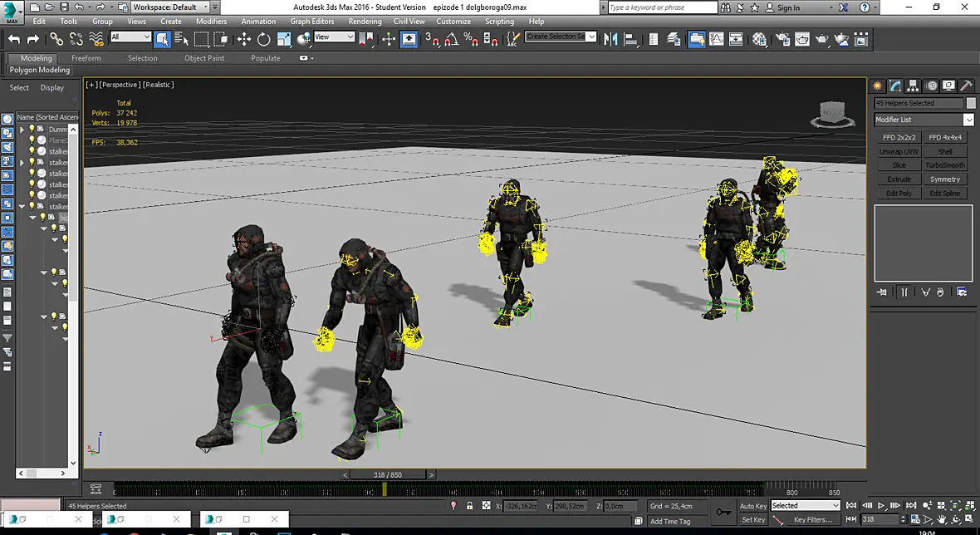
Task: Click the Align tool icon
Action: [630, 39]
